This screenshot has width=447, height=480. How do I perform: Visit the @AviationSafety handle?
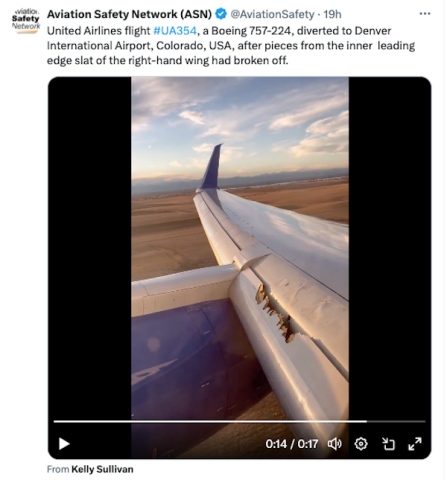(272, 14)
